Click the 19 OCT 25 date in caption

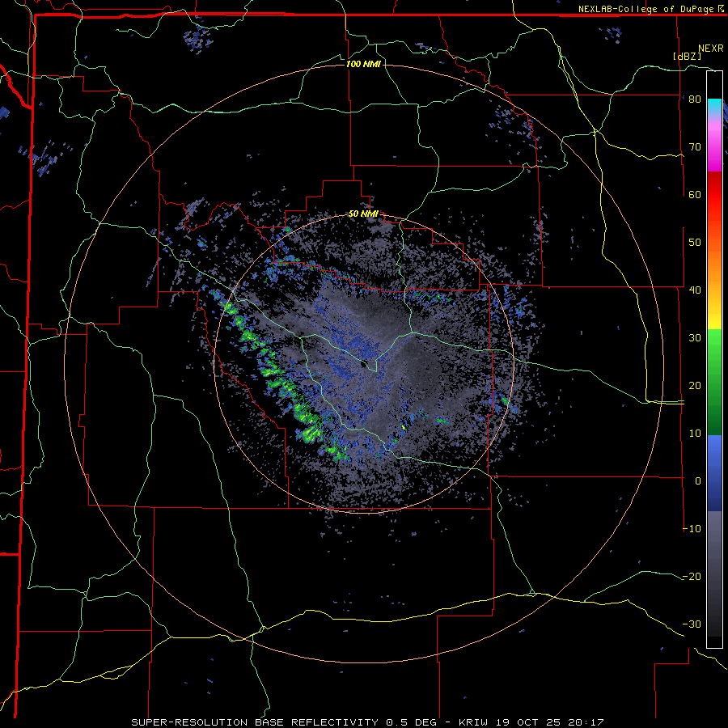tap(528, 722)
